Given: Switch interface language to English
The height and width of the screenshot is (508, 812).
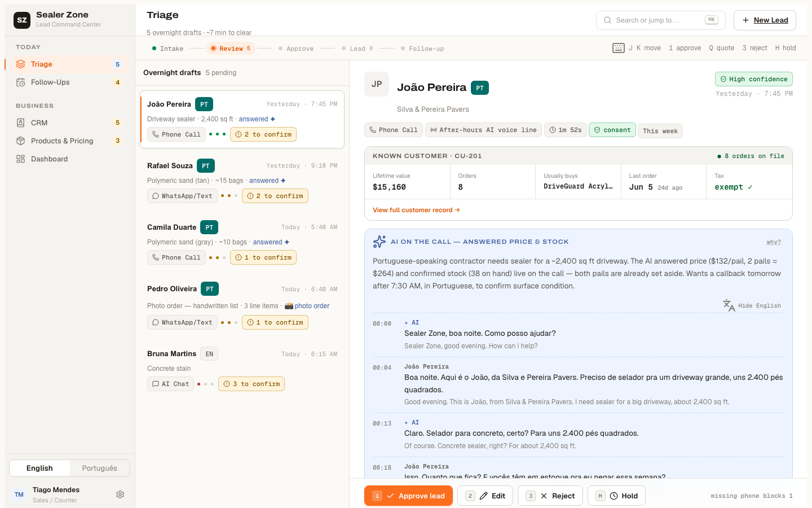Looking at the screenshot, I should pyautogui.click(x=39, y=468).
